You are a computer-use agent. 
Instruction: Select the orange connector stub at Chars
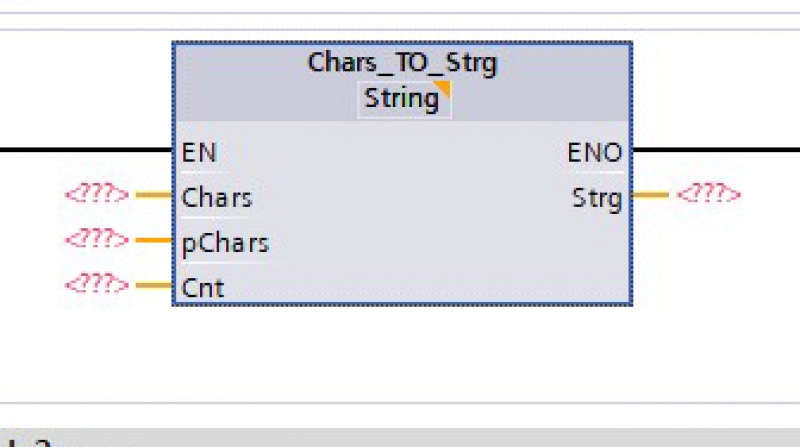click(154, 194)
